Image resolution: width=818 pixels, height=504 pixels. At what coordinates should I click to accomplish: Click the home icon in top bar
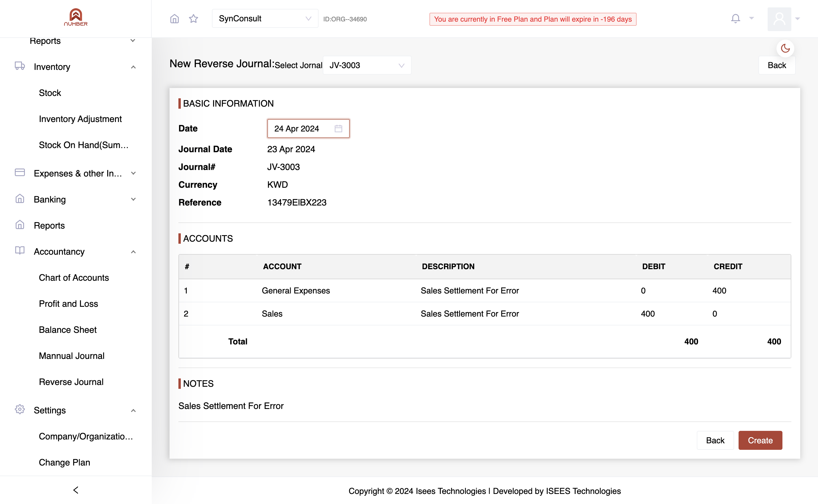175,19
